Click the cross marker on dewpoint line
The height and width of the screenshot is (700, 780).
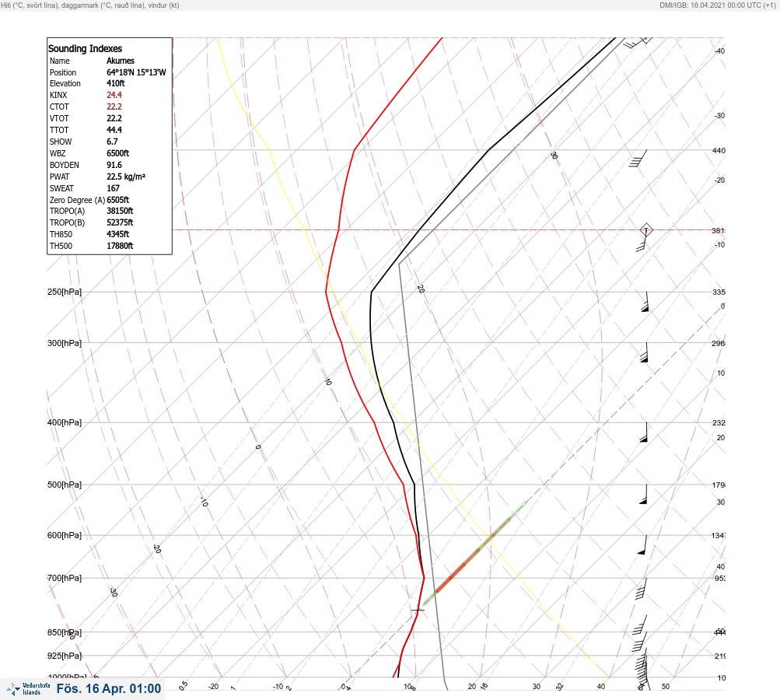click(x=418, y=610)
